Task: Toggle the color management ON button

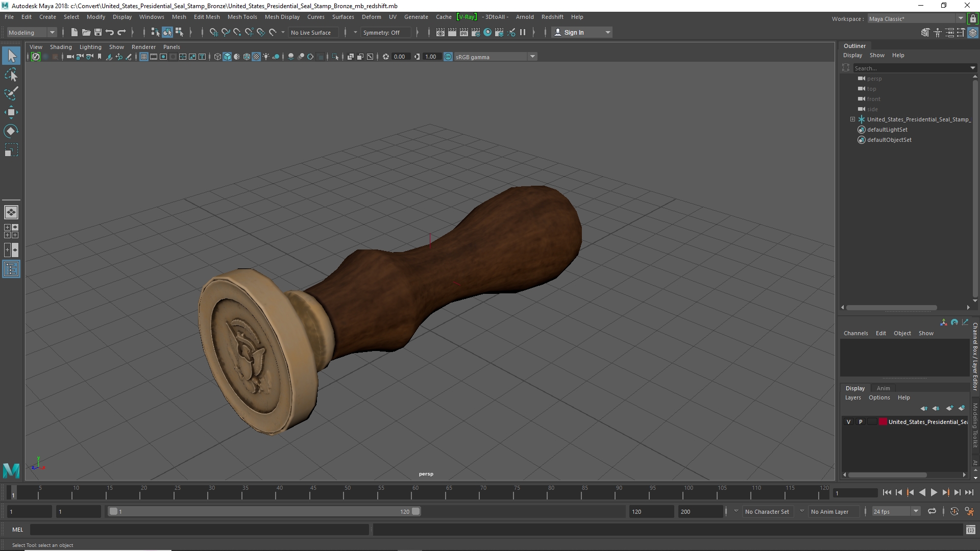Action: [448, 57]
